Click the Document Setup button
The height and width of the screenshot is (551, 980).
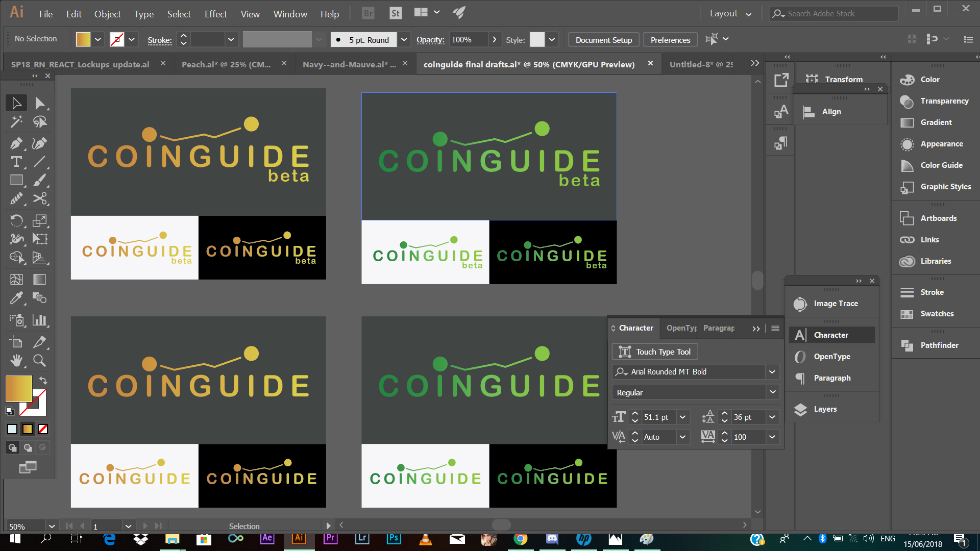(x=603, y=40)
